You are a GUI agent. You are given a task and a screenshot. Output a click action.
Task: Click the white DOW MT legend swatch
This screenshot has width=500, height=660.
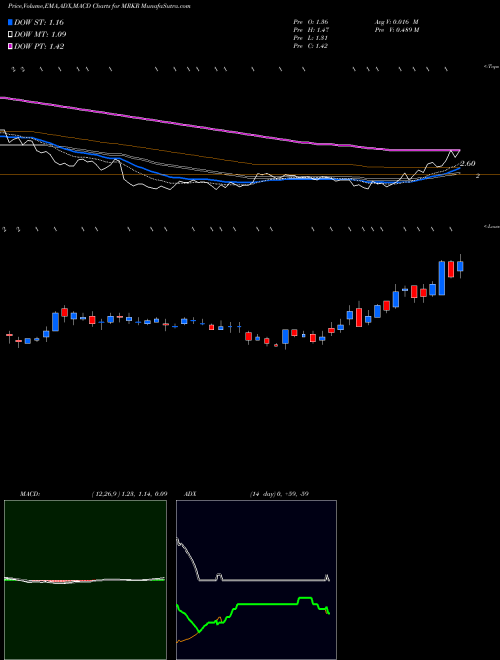tap(11, 35)
